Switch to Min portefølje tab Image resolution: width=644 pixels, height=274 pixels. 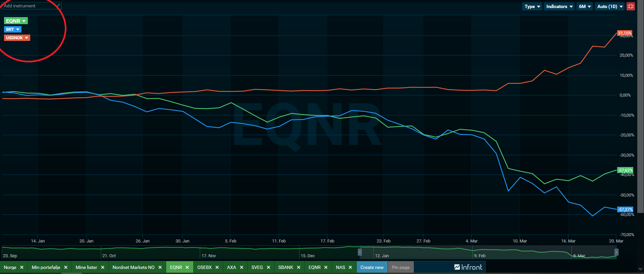click(46, 267)
